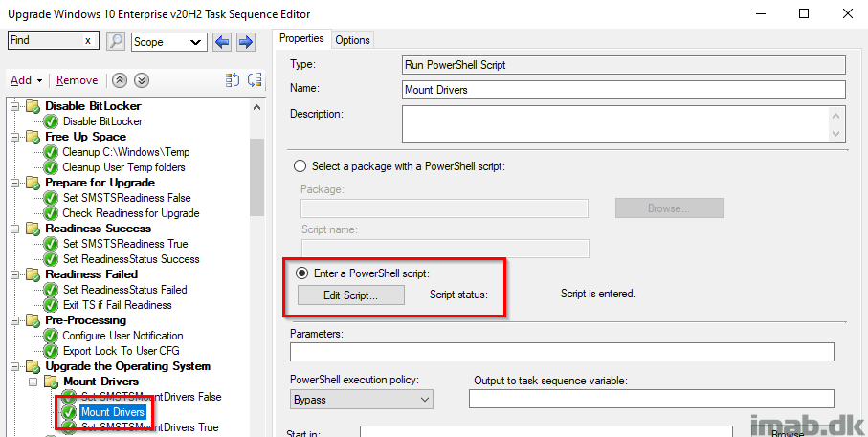
Task: Click check icon of Set ReadinessStatus Success
Action: pyautogui.click(x=51, y=259)
